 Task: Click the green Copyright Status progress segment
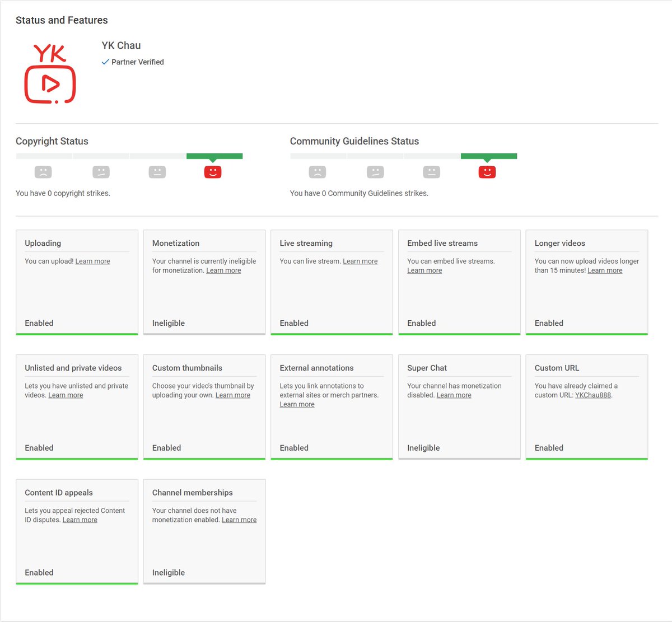(214, 156)
